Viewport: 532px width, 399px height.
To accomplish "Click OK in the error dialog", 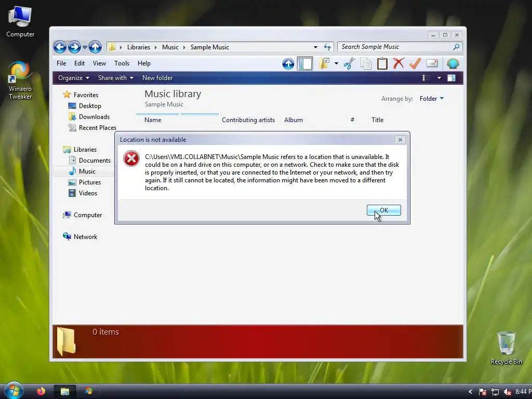I will pos(384,210).
